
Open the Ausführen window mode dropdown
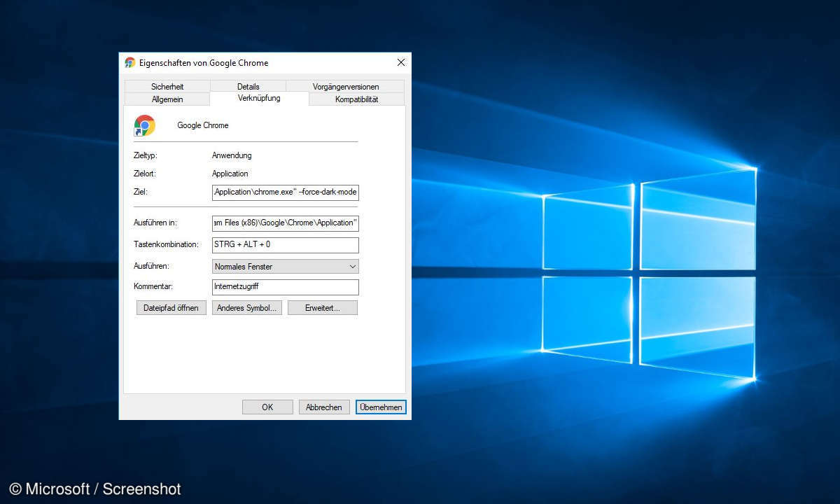pos(286,267)
